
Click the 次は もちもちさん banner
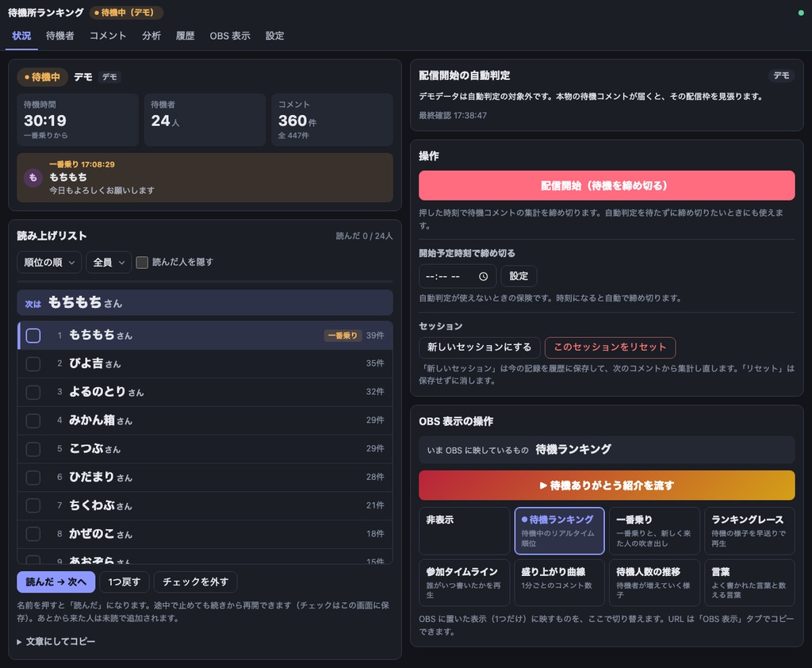tap(205, 302)
